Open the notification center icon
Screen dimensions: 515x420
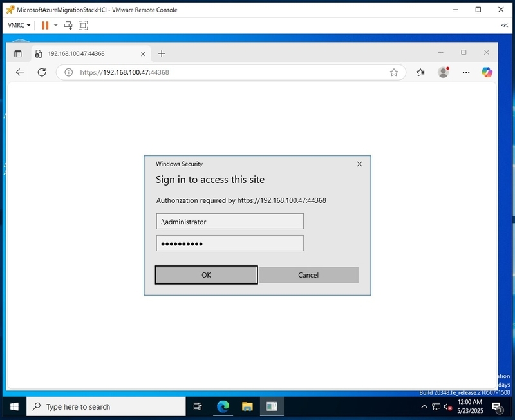coord(497,407)
